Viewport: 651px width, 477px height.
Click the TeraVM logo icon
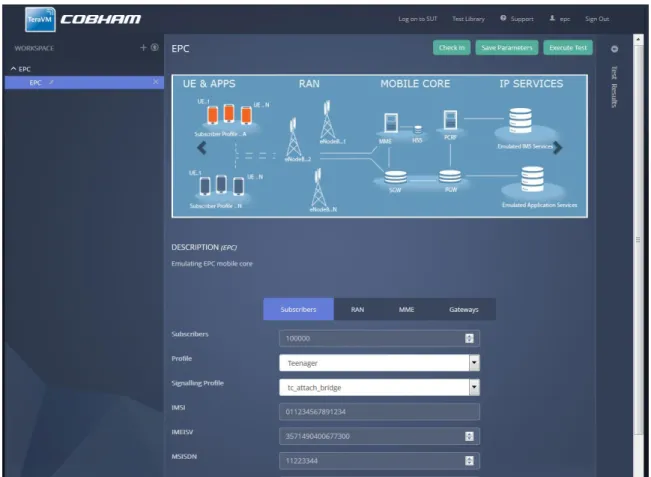[40, 20]
